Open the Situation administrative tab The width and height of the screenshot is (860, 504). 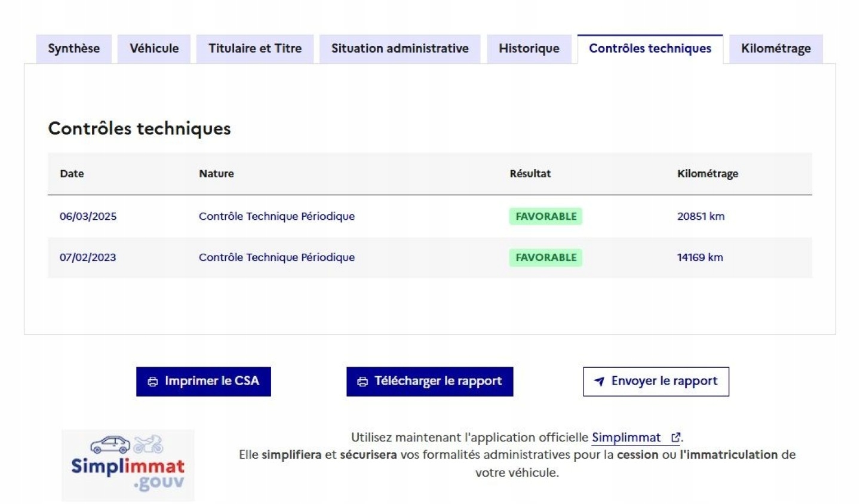pos(400,48)
